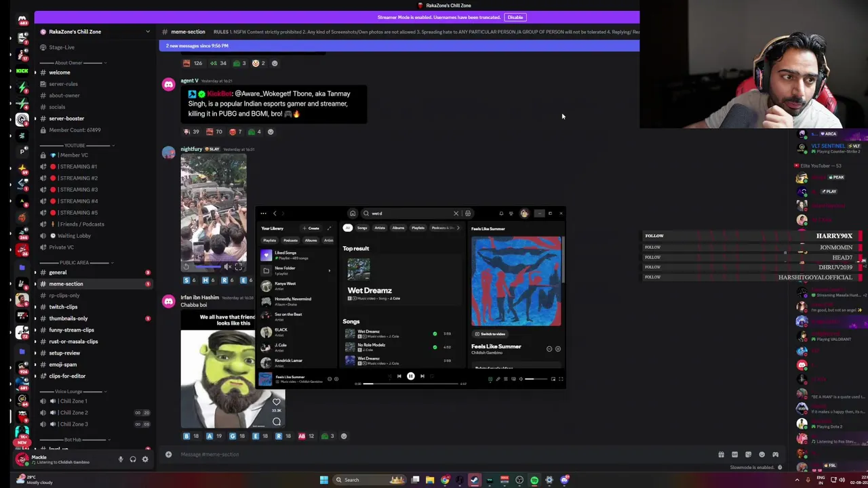Select the Artists filter tab in Spotify search
868x488 pixels.
(380, 228)
